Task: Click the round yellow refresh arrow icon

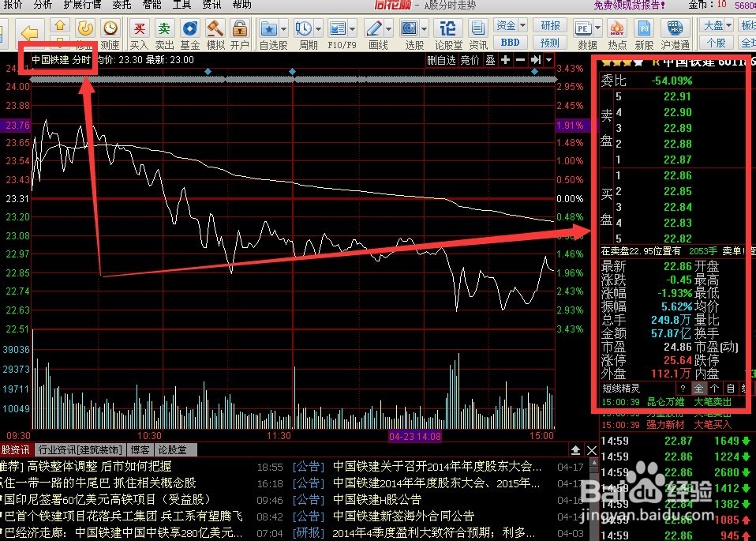Action: 85,28
